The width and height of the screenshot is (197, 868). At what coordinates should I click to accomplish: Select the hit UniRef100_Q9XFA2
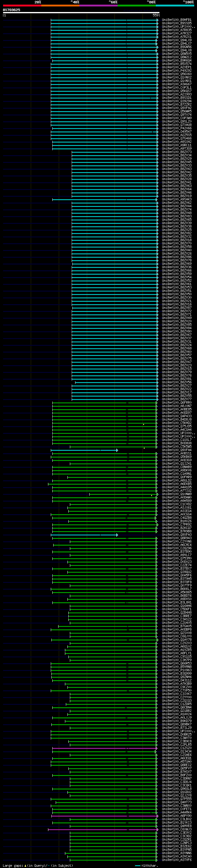pyautogui.click(x=176, y=108)
